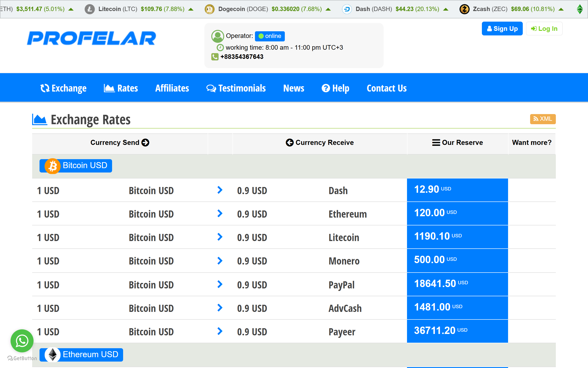This screenshot has height=368, width=588.
Task: Click Litecoin price $109.76 in ticker
Action: coord(151,9)
